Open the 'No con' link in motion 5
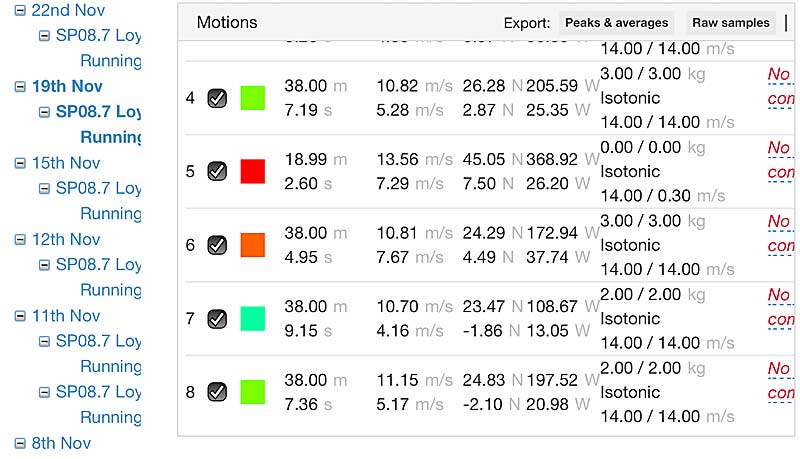Image resolution: width=800 pixels, height=459 pixels. coord(781,160)
